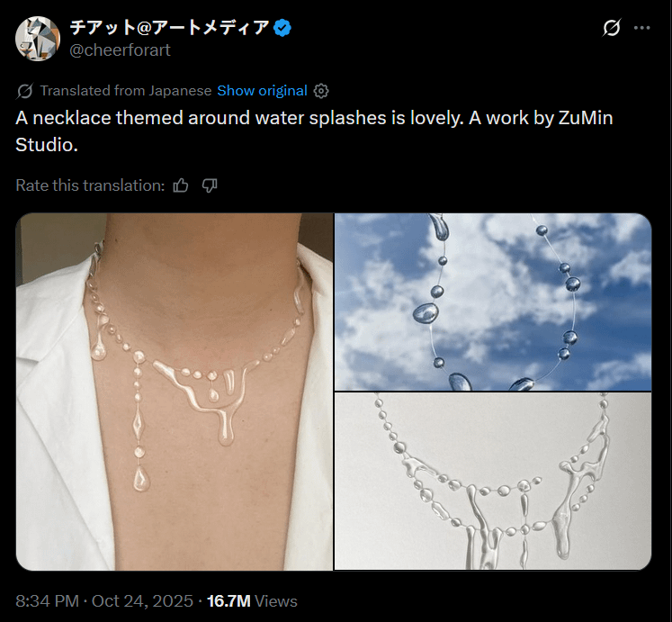Open the cheerforart profile avatar

pos(38,39)
